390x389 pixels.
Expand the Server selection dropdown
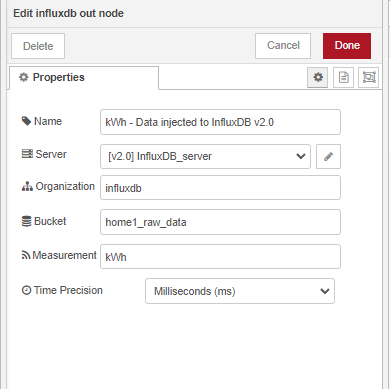(x=205, y=156)
